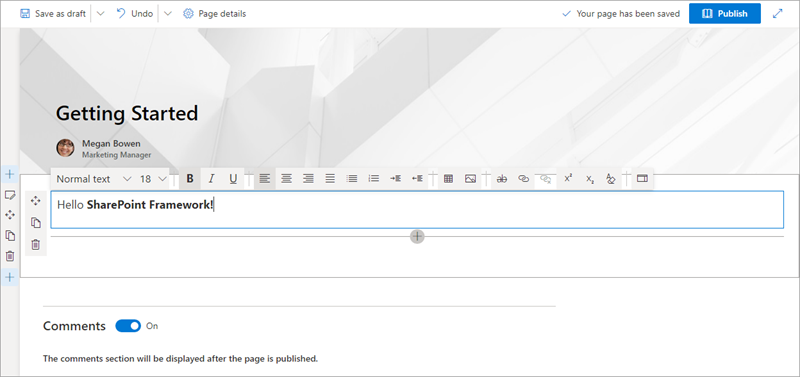
Task: Apply superscript formatting
Action: pyautogui.click(x=567, y=179)
